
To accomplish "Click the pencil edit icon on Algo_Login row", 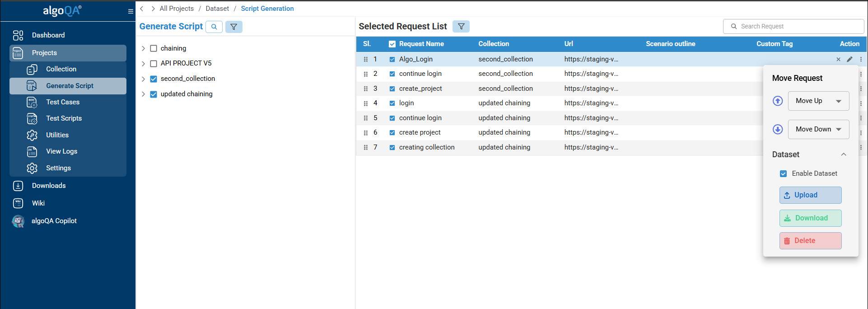I will (x=849, y=59).
